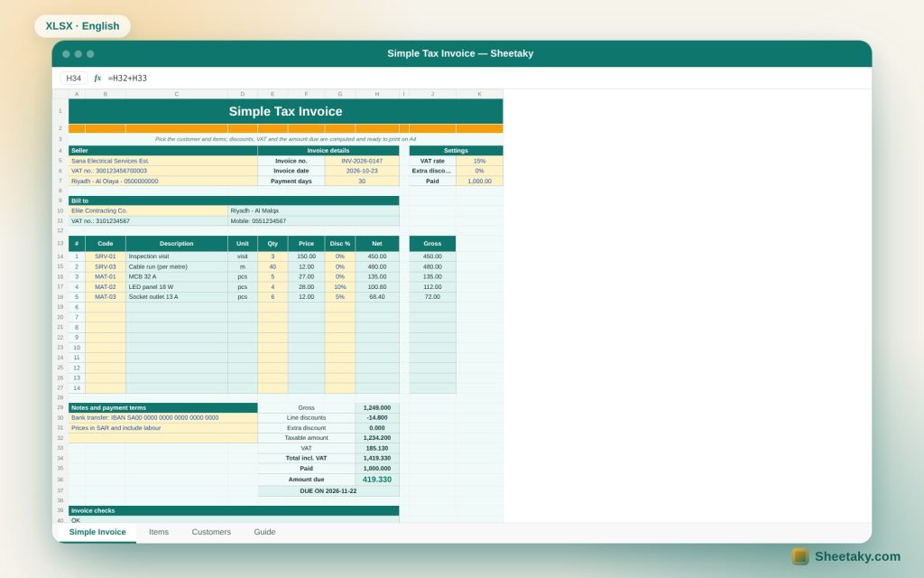This screenshot has height=578, width=924.
Task: Select invoice date 2026-10-23 cell
Action: (x=362, y=171)
